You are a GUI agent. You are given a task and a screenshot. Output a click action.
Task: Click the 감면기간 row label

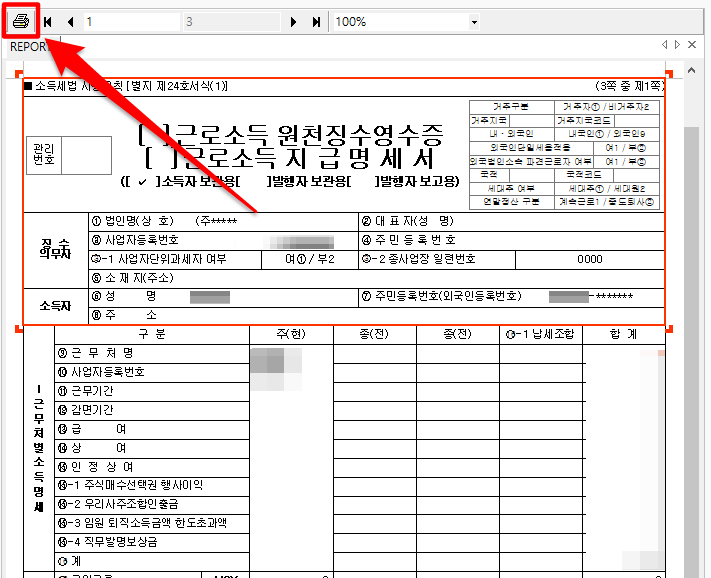85,410
